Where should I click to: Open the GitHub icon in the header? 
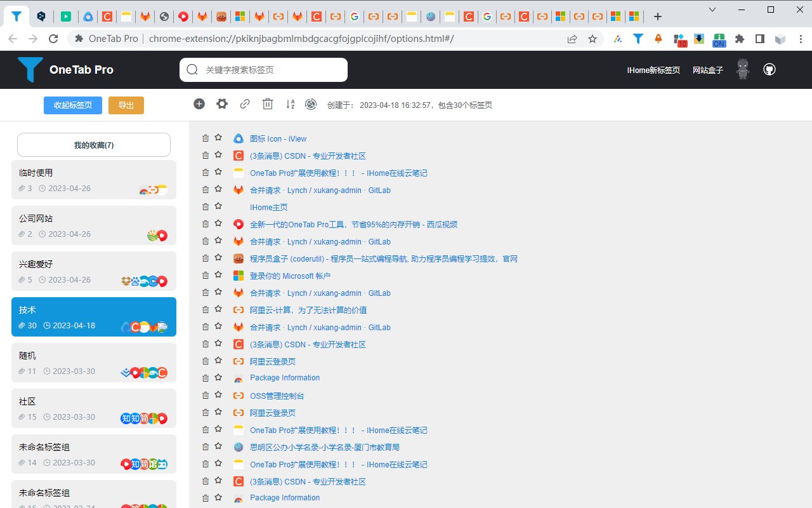[769, 69]
